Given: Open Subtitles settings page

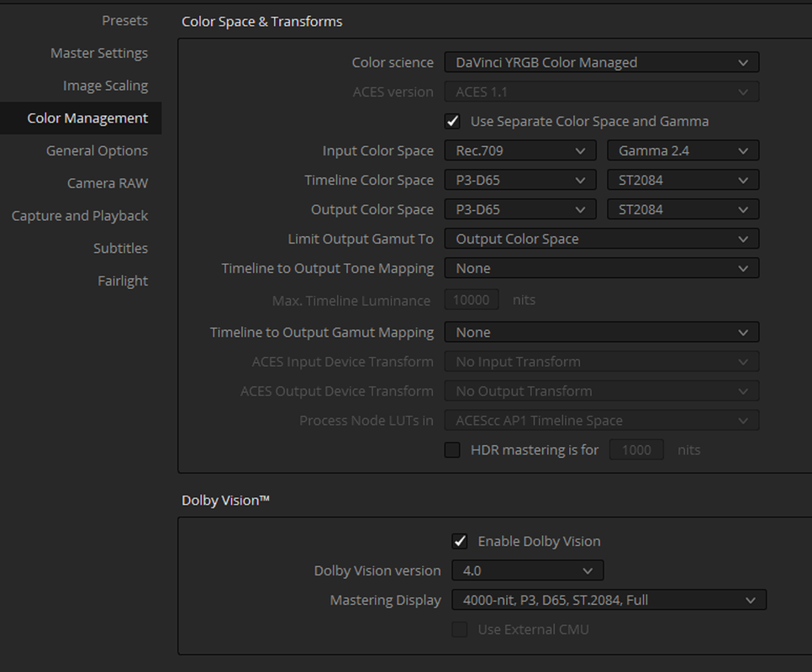Looking at the screenshot, I should pos(121,249).
